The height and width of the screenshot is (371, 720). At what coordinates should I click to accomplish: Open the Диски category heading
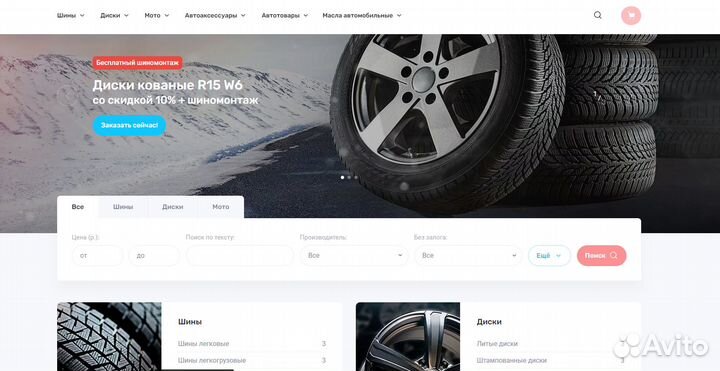(489, 322)
